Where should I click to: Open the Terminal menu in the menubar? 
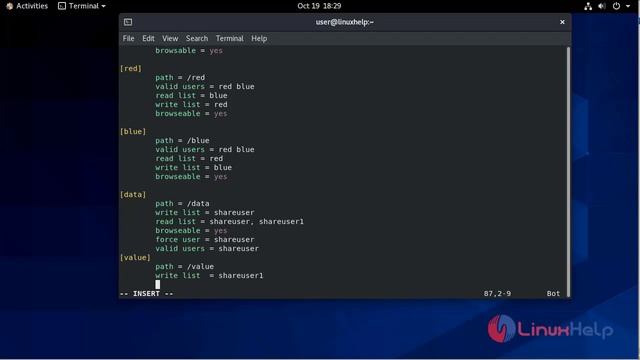[x=229, y=38]
